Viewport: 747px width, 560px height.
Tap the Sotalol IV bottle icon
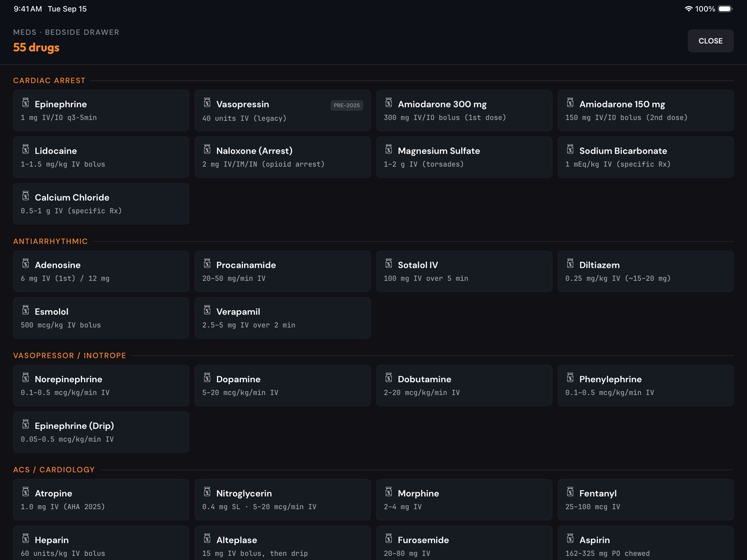(x=389, y=264)
